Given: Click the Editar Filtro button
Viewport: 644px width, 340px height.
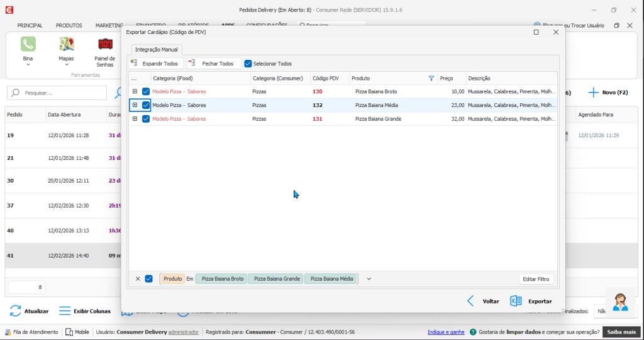Looking at the screenshot, I should pos(536,279).
